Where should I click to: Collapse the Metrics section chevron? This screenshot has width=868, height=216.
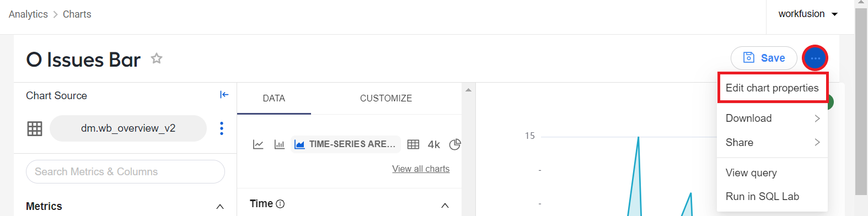click(x=220, y=207)
